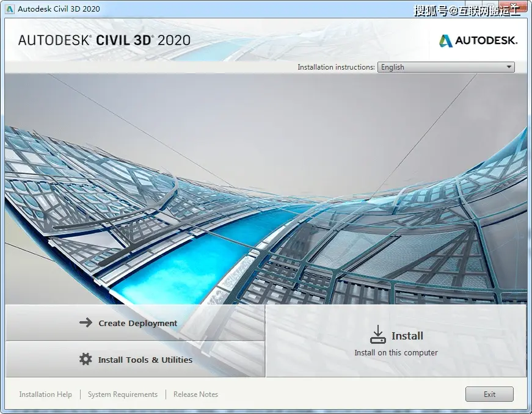Click the Autodesk logo in the header
Viewport: 532px width, 414px height.
tap(478, 41)
